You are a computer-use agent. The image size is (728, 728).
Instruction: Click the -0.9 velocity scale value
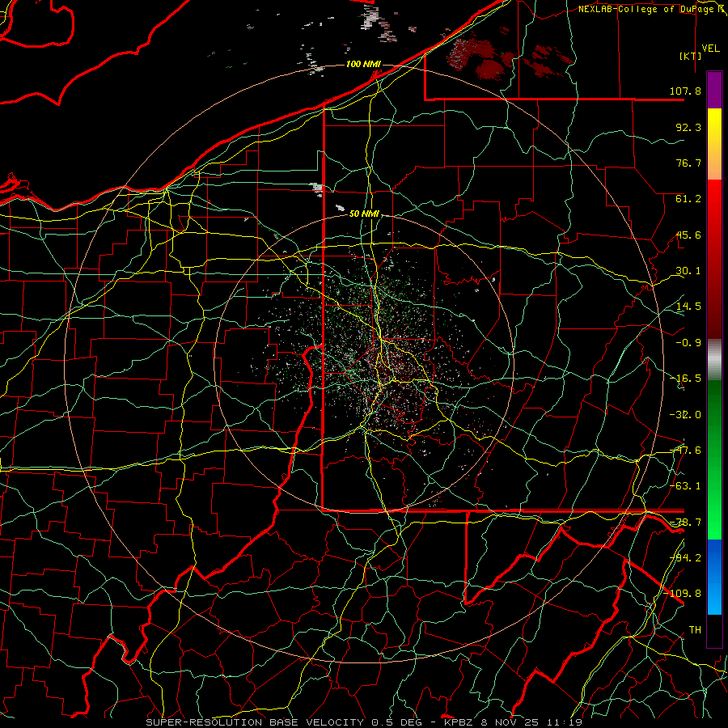click(x=688, y=343)
